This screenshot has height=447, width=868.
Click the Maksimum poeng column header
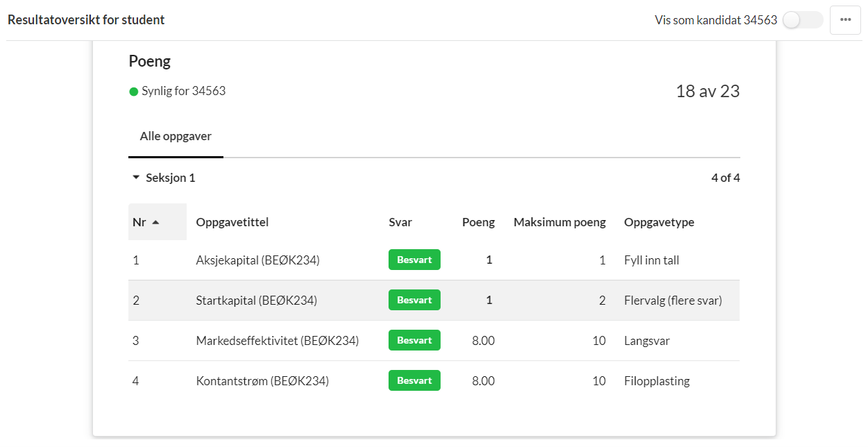560,222
